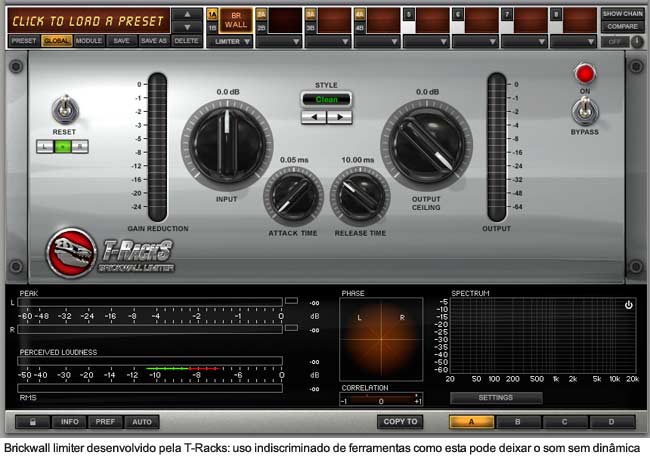Select slot 4A in the chain

pos(360,15)
